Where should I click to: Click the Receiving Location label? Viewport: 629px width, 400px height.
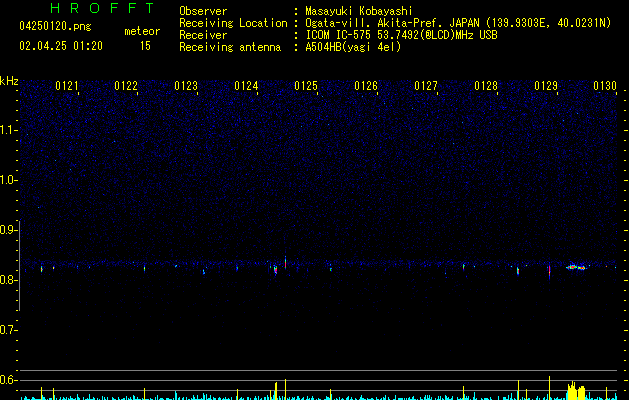click(233, 23)
